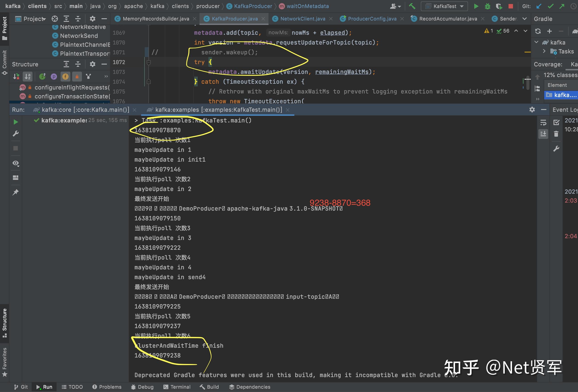Clear console output with trash icon
The image size is (578, 392).
click(556, 134)
